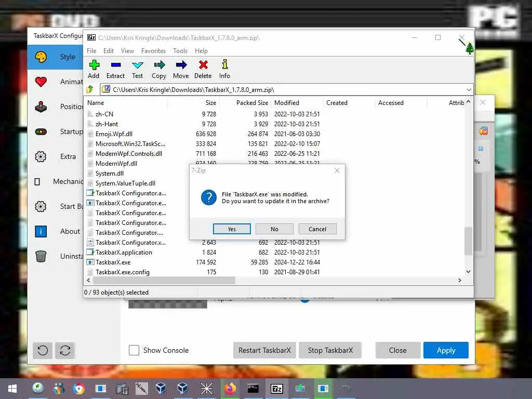Open the About info section
The width and height of the screenshot is (532, 399).
point(56,231)
